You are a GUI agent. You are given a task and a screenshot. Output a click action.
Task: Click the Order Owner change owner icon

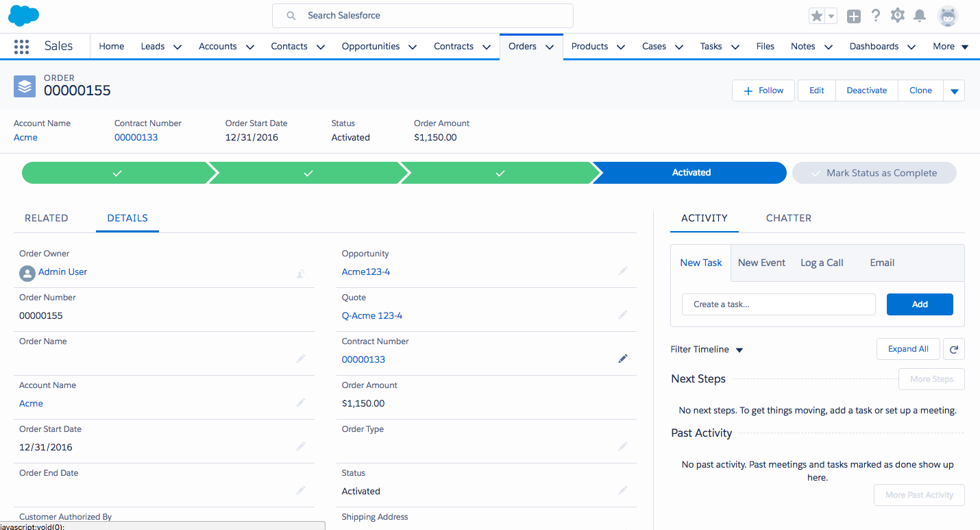[x=300, y=274]
